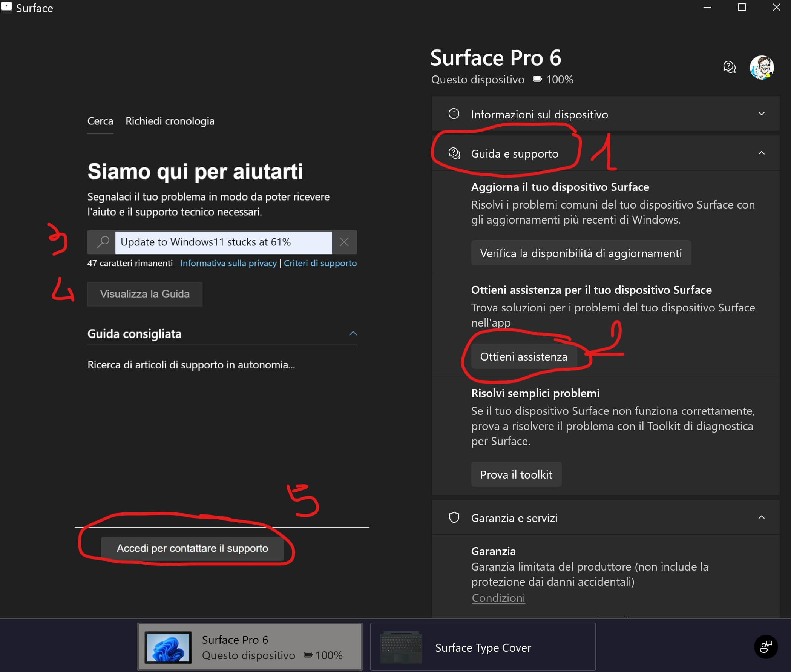Open the Informativa sulla privacy link
Image resolution: width=791 pixels, height=672 pixels.
click(x=228, y=263)
